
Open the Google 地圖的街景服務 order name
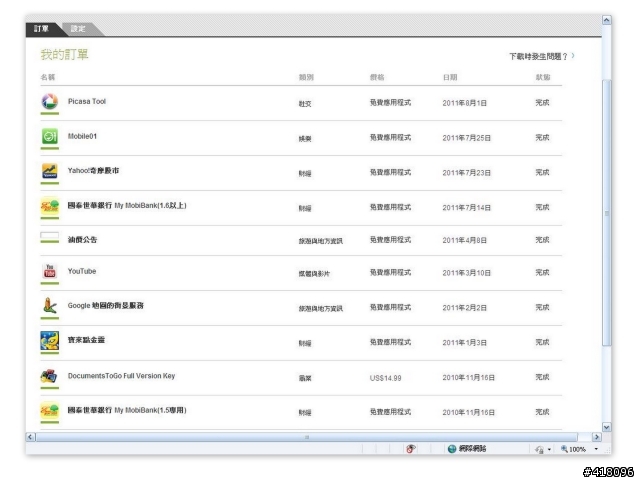pos(106,305)
